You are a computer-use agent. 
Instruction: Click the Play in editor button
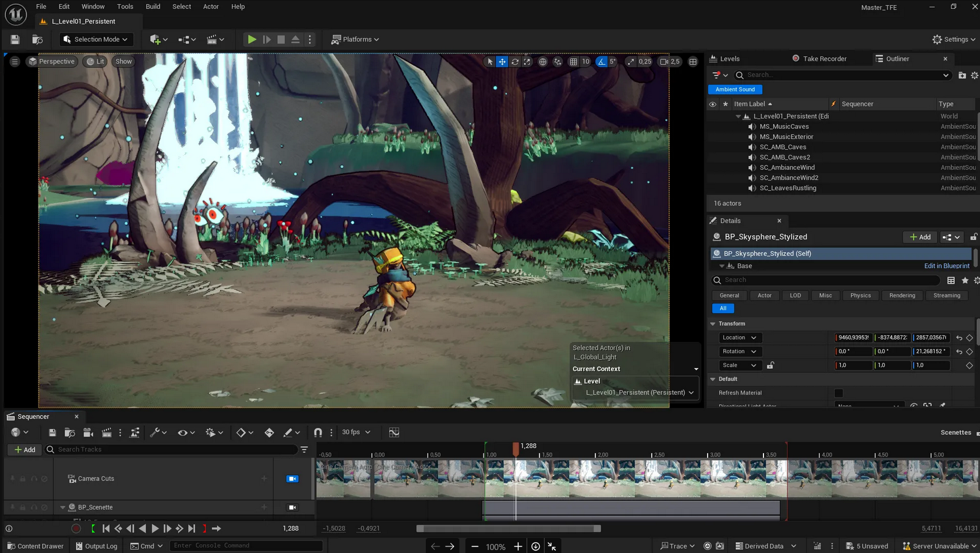click(x=252, y=40)
